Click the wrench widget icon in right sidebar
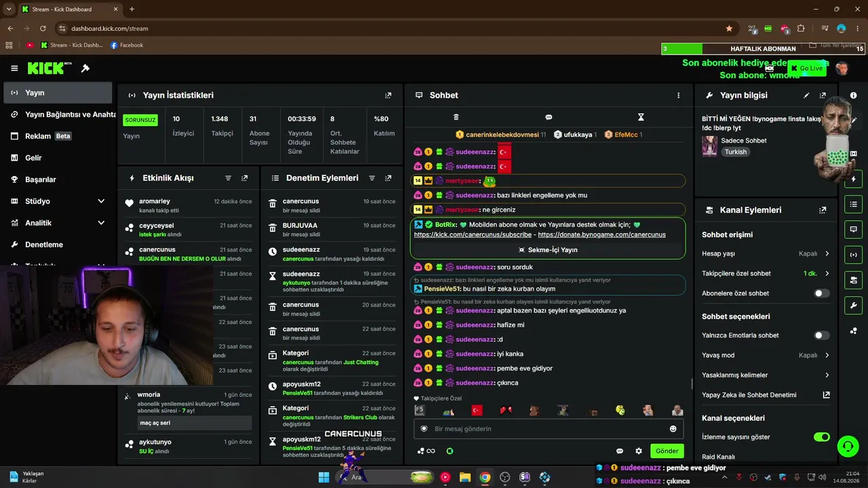The width and height of the screenshot is (868, 488). pyautogui.click(x=853, y=305)
